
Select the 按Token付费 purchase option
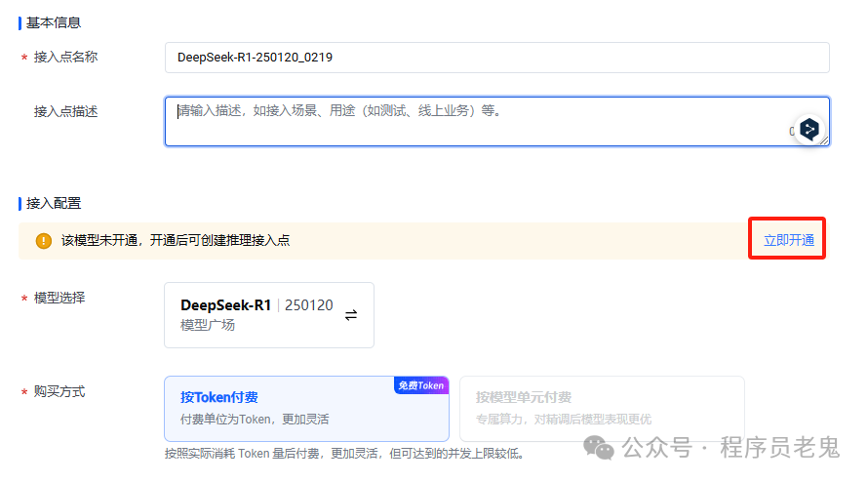click(x=306, y=409)
